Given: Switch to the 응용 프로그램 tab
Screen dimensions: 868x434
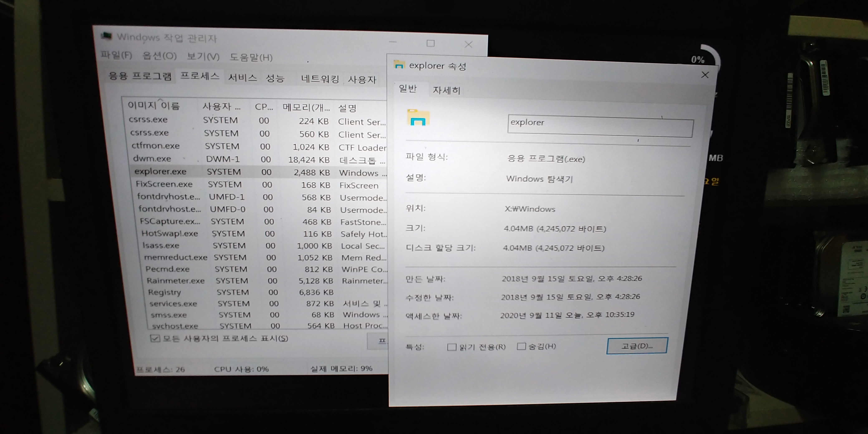Looking at the screenshot, I should tap(140, 76).
